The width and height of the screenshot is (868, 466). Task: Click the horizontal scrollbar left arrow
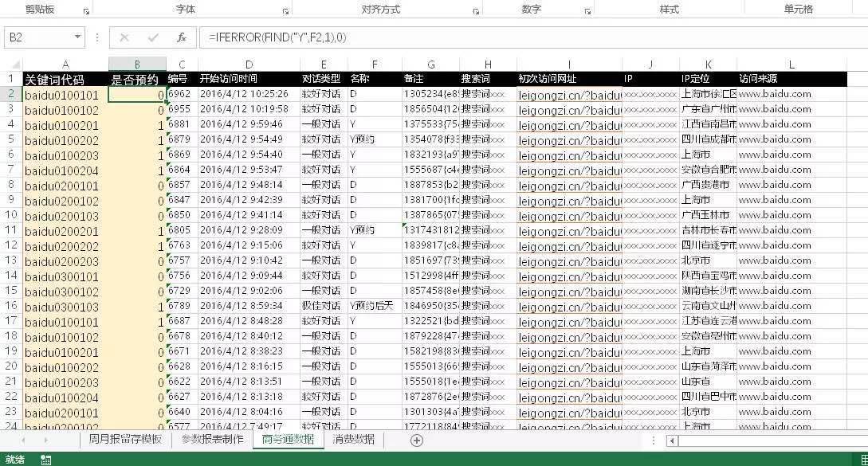coord(672,441)
